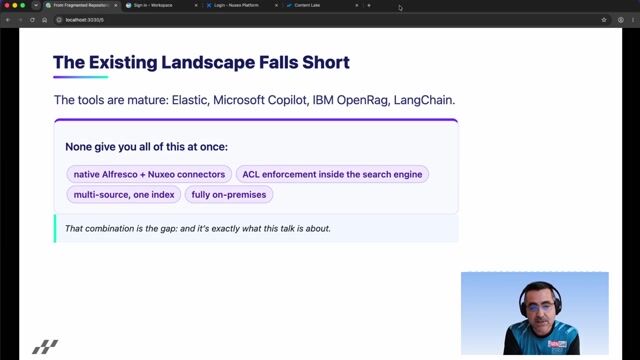
Task: Click the ACL enforcement inside the search engine pill
Action: [332, 174]
